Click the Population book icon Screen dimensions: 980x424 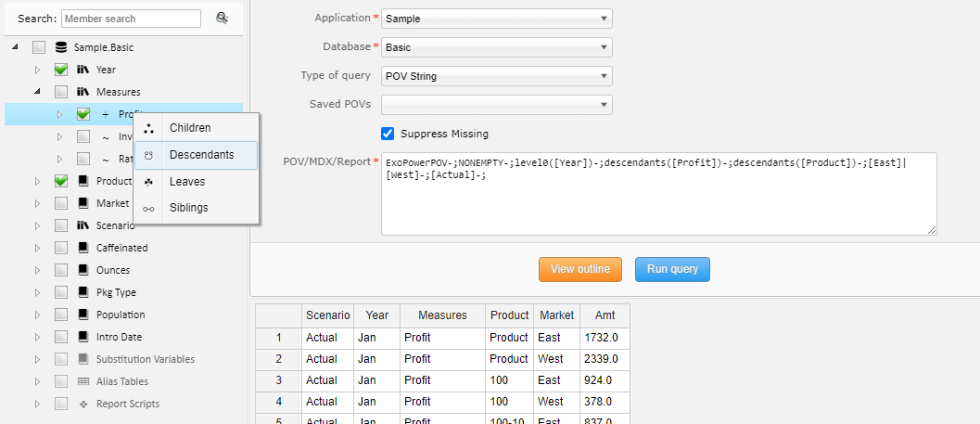[x=83, y=315]
